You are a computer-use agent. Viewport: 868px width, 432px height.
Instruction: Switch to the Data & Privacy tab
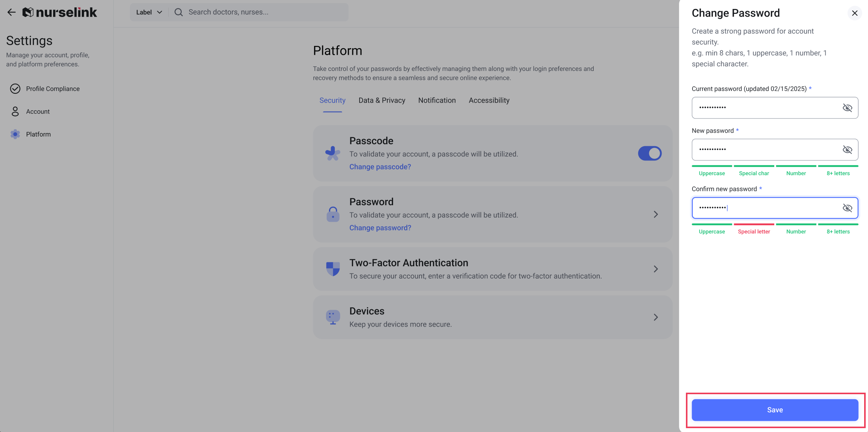pos(382,100)
